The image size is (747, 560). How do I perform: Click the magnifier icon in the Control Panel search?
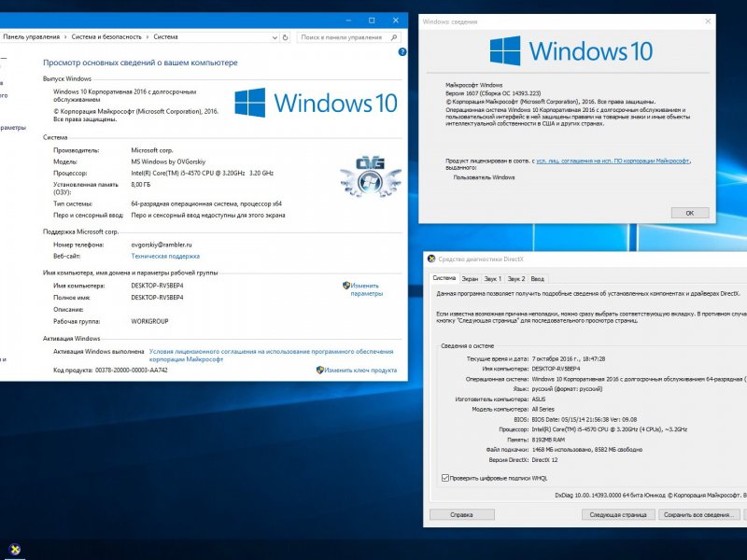pyautogui.click(x=394, y=37)
